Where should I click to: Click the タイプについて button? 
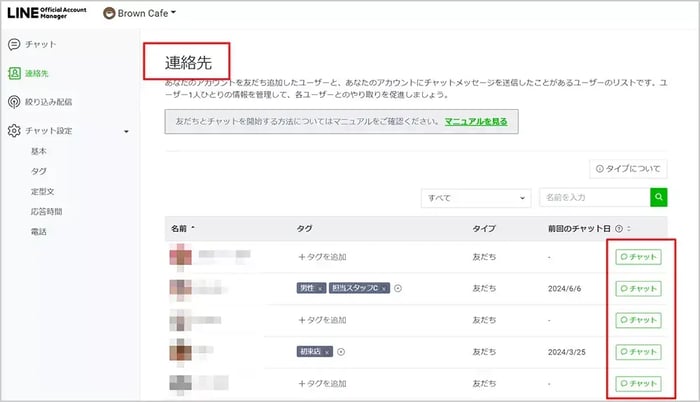pyautogui.click(x=628, y=169)
